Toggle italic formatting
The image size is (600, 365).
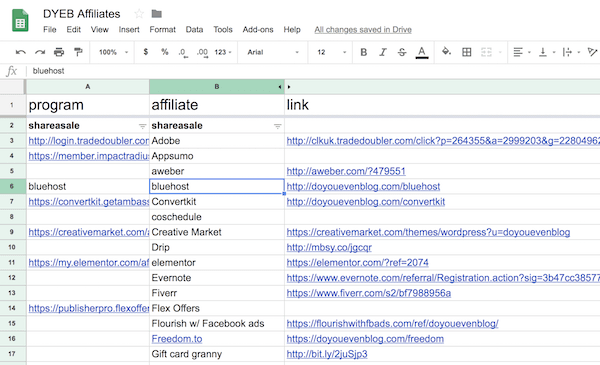click(x=383, y=52)
